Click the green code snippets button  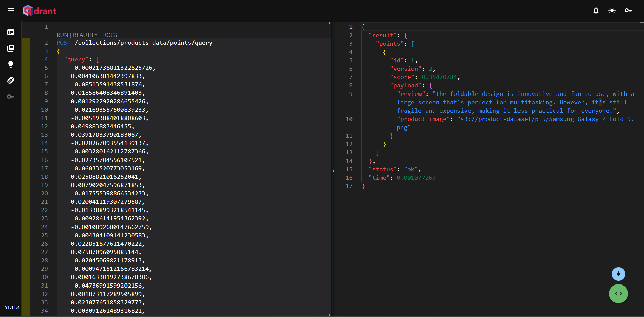pos(618,294)
